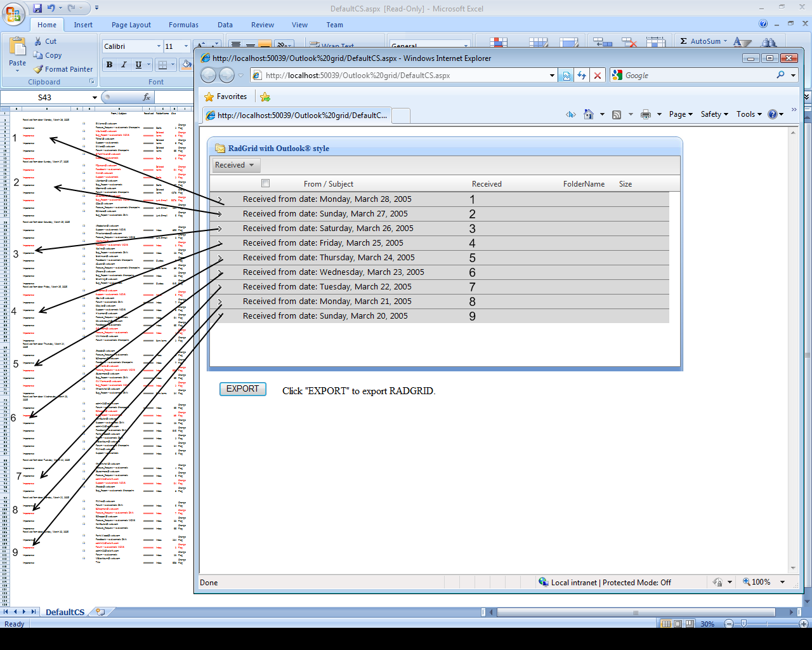This screenshot has width=812, height=650.
Task: Toggle Italic formatting in Excel
Action: [x=124, y=65]
